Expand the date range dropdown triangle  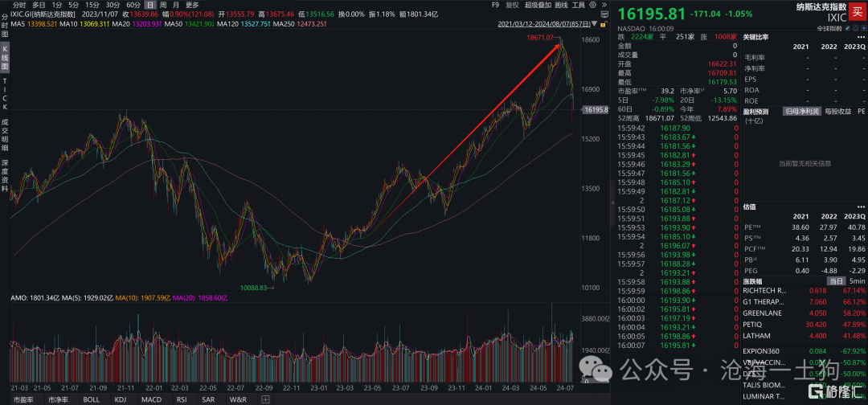point(594,24)
